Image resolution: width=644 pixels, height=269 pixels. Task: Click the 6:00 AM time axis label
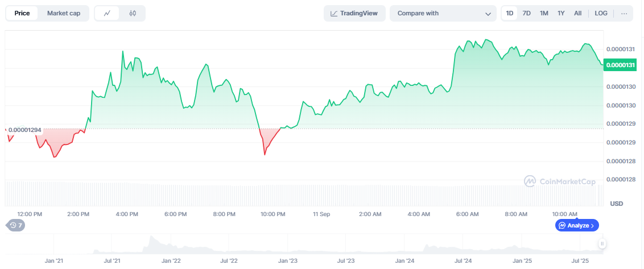tap(468, 214)
